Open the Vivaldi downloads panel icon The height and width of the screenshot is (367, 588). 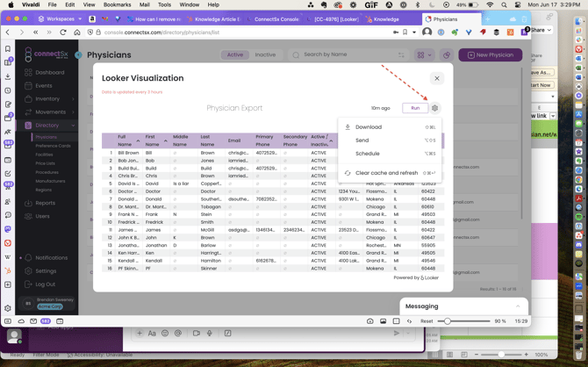pos(8,76)
